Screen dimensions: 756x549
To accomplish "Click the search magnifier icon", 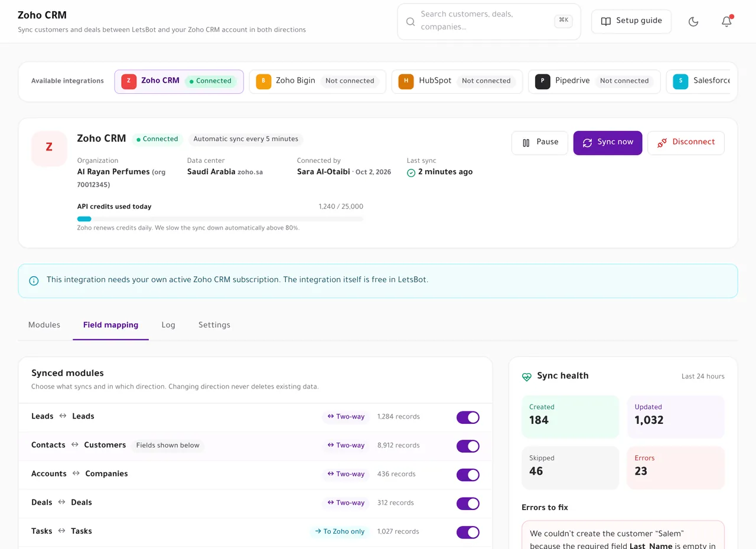I will coord(410,22).
